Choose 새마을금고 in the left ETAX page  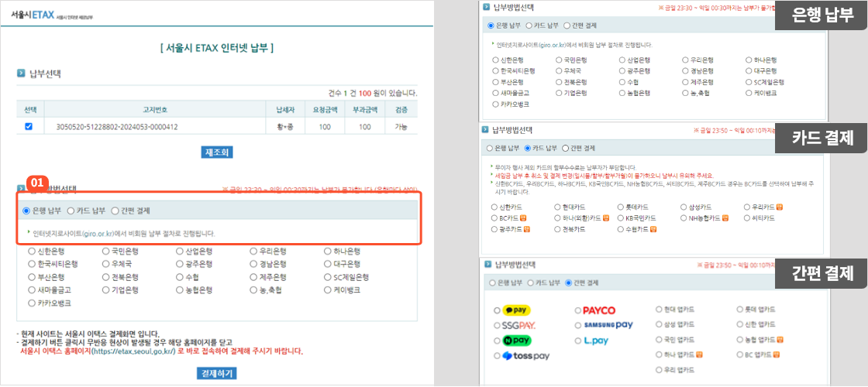(x=32, y=289)
